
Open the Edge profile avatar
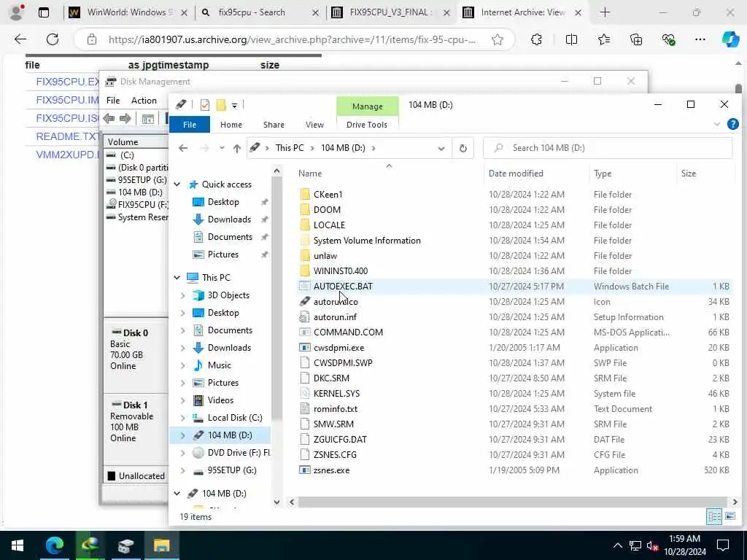(17, 12)
